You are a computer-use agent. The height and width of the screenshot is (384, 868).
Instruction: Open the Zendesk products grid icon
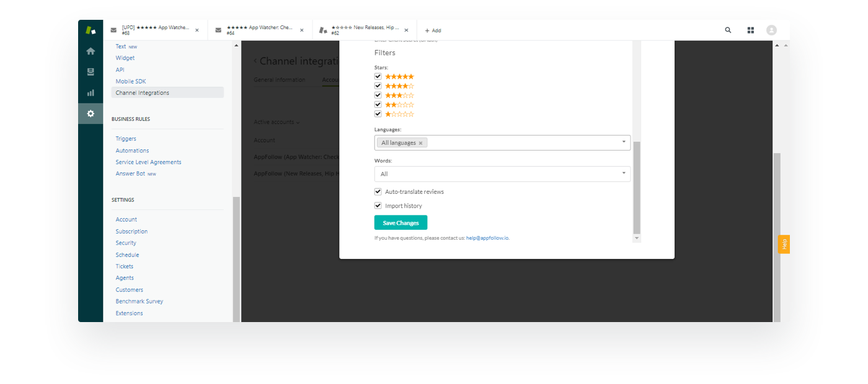(750, 30)
